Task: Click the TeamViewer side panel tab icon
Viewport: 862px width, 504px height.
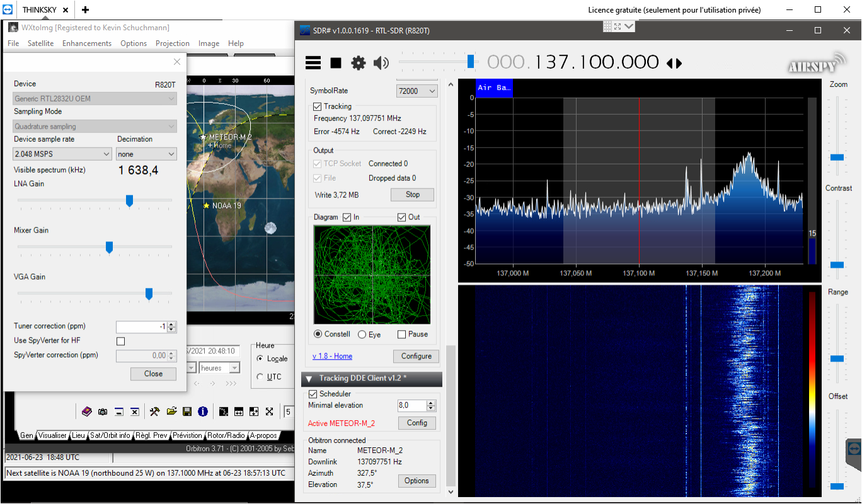Action: (x=854, y=448)
